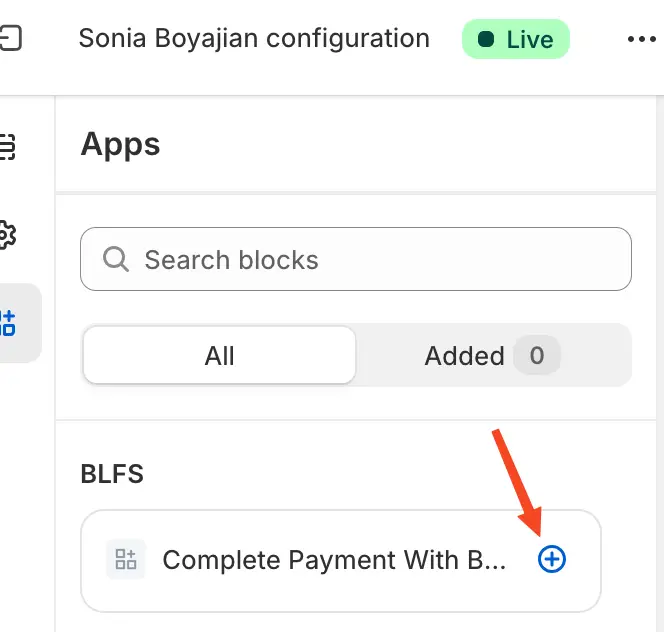Screen dimensions: 664x632
Task: Select the Complete Payment With B... block label
Action: click(x=334, y=560)
